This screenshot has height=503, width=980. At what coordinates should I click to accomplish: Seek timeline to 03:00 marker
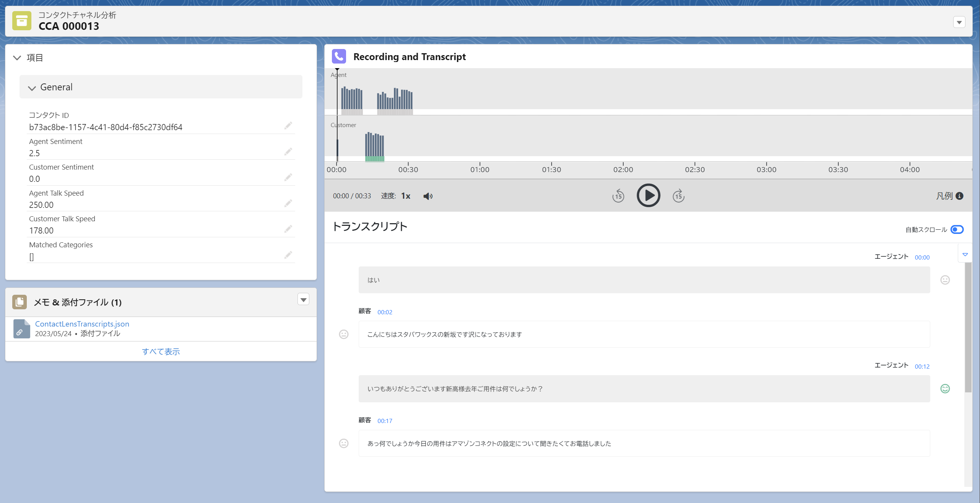(x=766, y=169)
